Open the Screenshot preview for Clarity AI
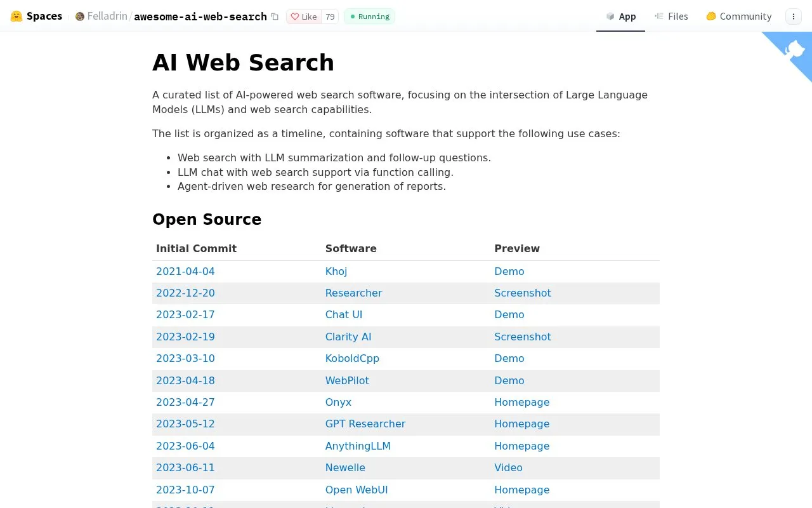This screenshot has height=508, width=812. coord(523,337)
